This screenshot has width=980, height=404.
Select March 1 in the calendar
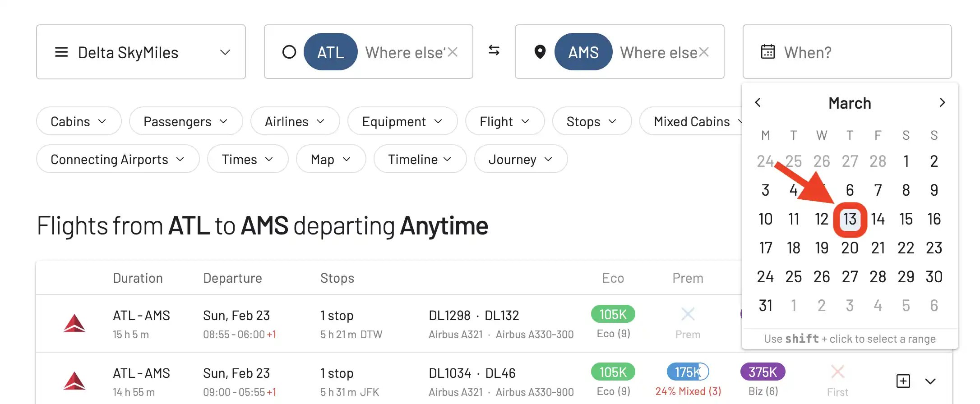click(x=906, y=161)
